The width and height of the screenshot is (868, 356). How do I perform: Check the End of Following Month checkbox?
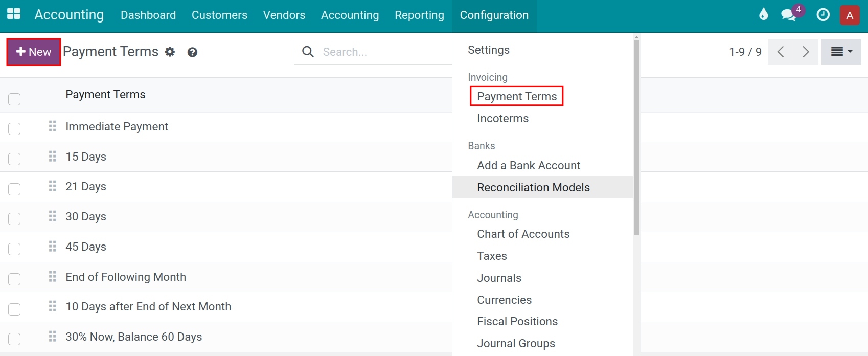click(14, 279)
